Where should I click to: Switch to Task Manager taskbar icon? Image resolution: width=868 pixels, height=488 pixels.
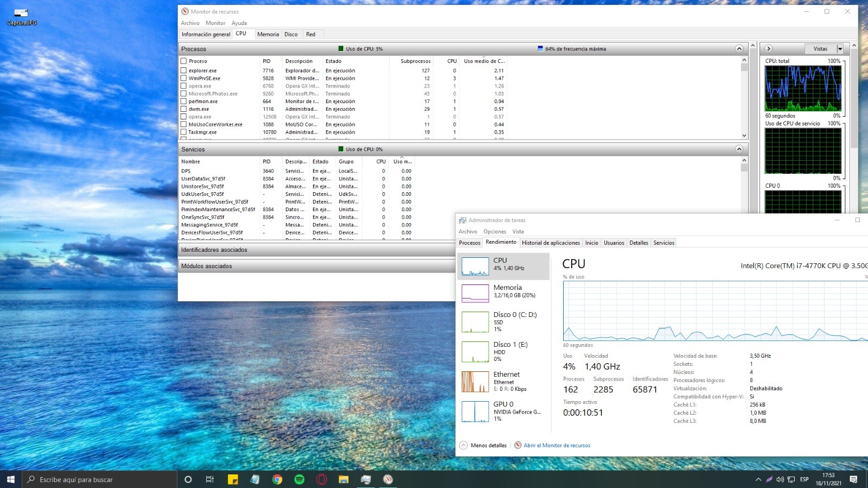coord(366,479)
